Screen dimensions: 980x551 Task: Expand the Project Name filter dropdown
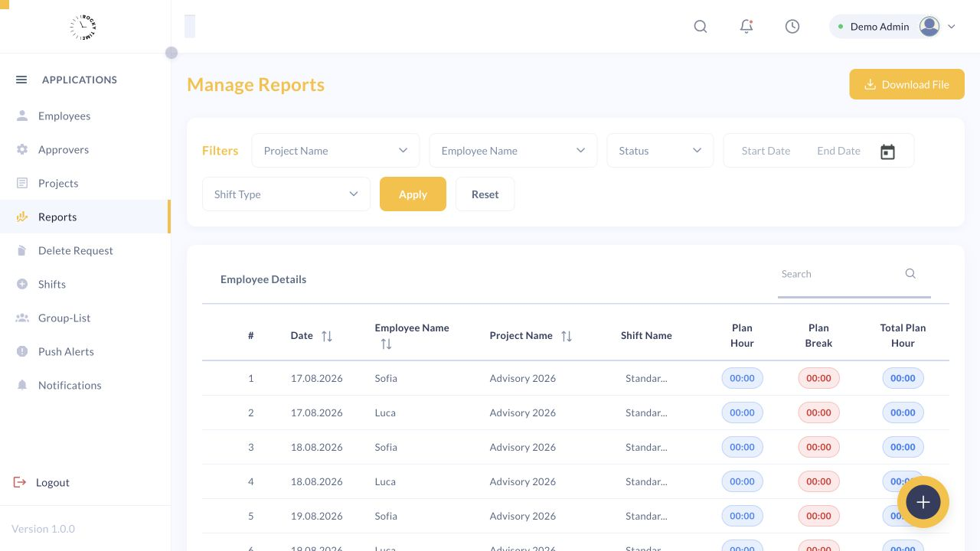click(x=335, y=151)
